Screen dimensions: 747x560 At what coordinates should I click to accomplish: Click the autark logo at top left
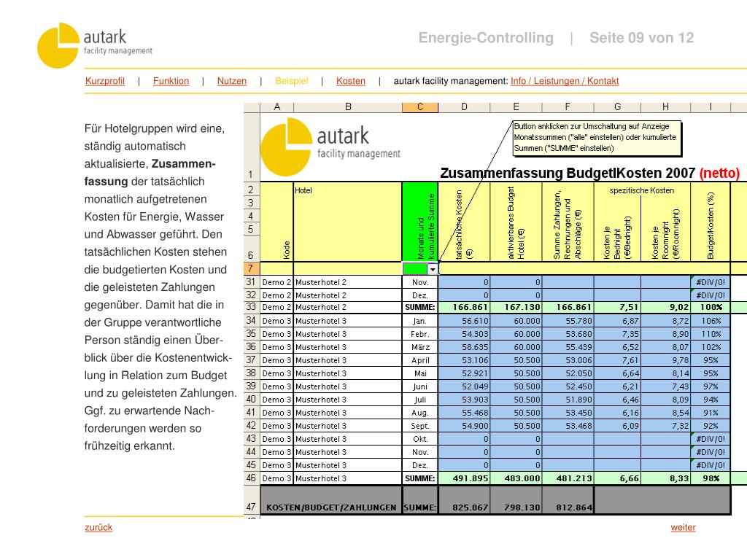coord(95,45)
